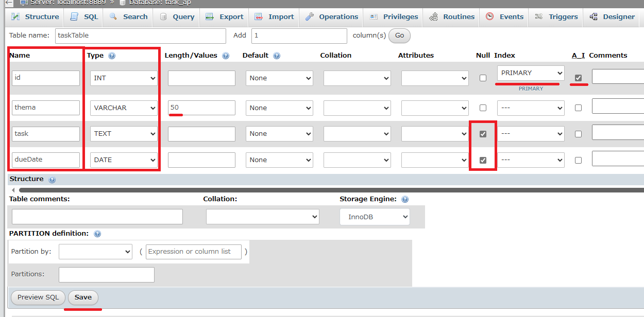
Task: Open help for the Type column
Action: pos(112,56)
